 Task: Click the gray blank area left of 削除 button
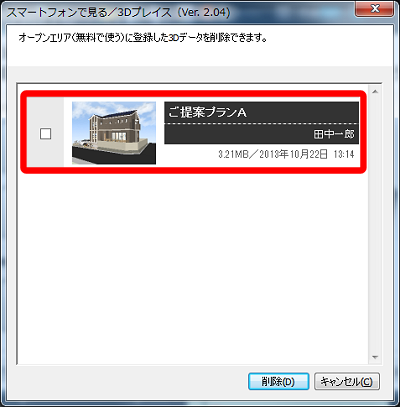[x=132, y=381]
